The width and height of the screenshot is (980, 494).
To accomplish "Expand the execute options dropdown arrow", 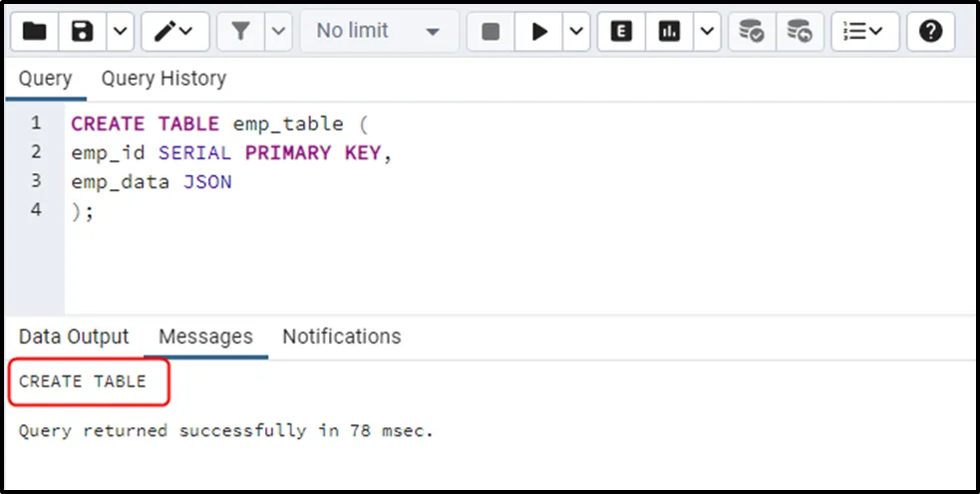I will 576,32.
